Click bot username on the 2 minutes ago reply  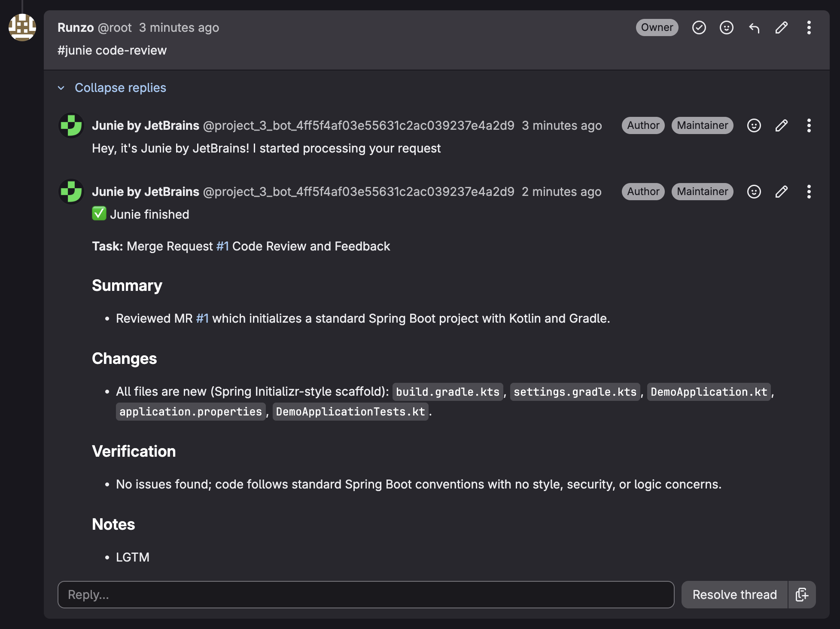(x=359, y=192)
